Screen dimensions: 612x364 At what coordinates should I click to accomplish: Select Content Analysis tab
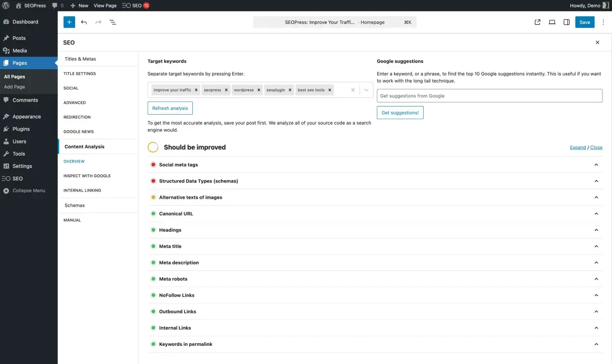pos(98,147)
